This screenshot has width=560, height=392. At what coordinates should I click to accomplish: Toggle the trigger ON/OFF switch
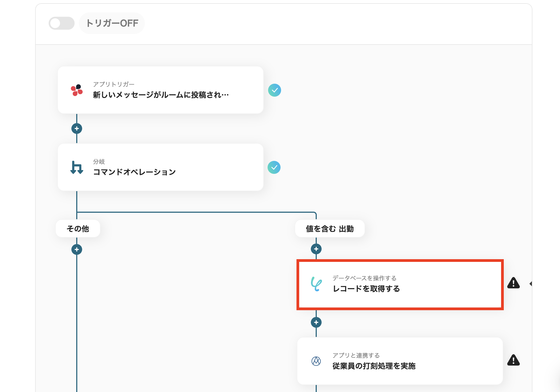[x=61, y=23]
